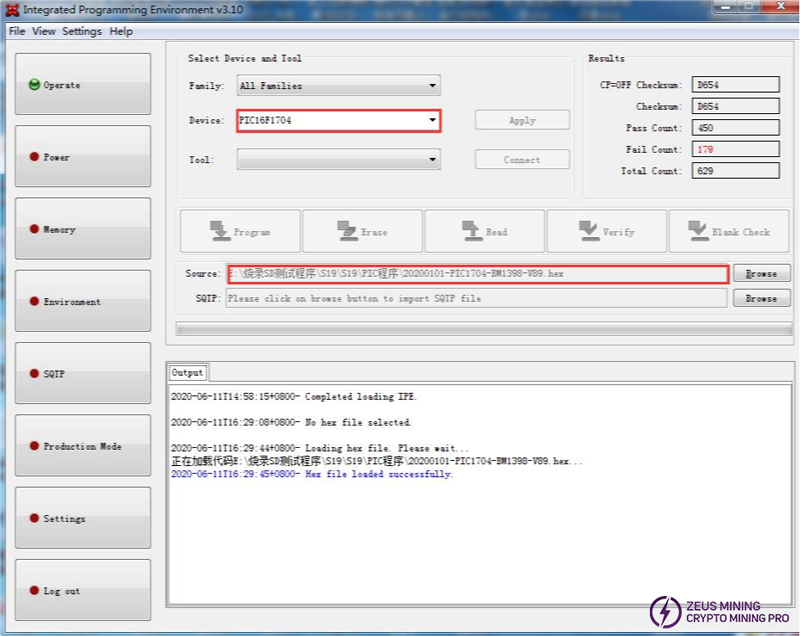This screenshot has height=636, width=800.
Task: Select the Output tab
Action: pos(187,372)
